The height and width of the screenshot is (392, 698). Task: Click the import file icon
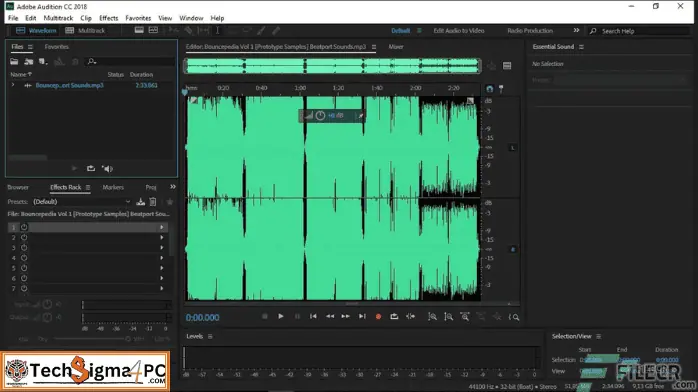click(28, 62)
